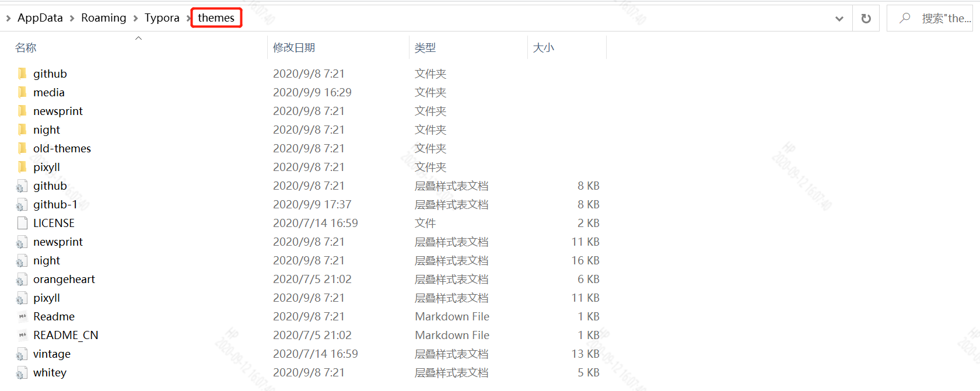
Task: Refresh the themes folder view
Action: click(866, 18)
